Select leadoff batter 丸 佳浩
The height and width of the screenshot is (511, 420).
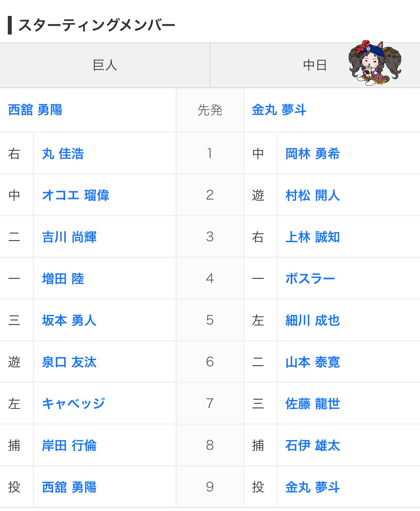(63, 154)
